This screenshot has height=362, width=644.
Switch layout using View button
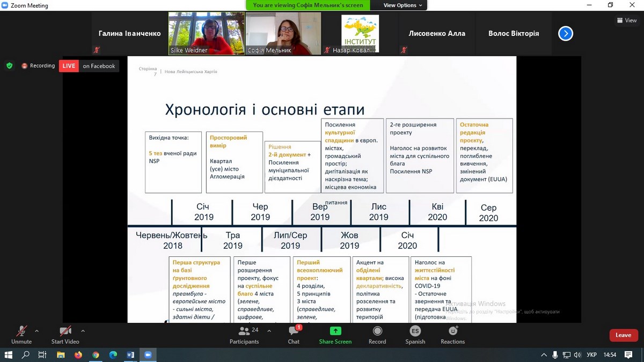pyautogui.click(x=626, y=20)
